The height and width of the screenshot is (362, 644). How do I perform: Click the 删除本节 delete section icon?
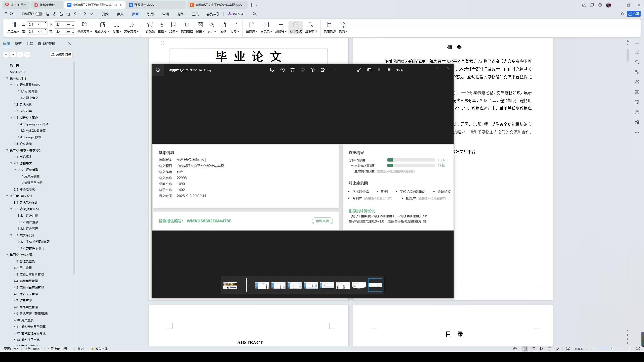311,27
